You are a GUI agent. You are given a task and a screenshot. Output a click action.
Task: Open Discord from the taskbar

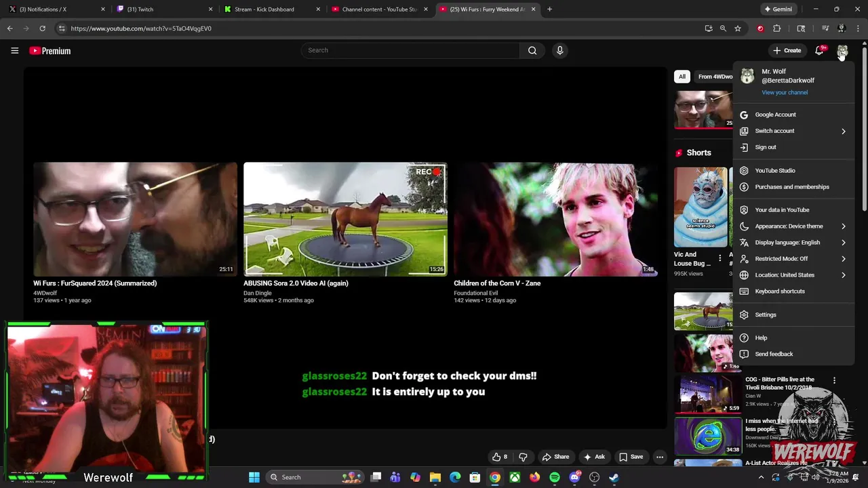[x=574, y=477]
